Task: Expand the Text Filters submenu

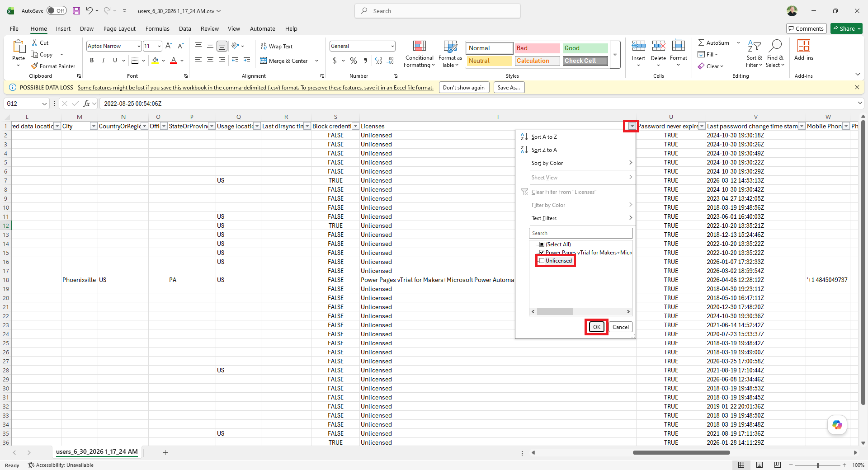Action: [581, 218]
